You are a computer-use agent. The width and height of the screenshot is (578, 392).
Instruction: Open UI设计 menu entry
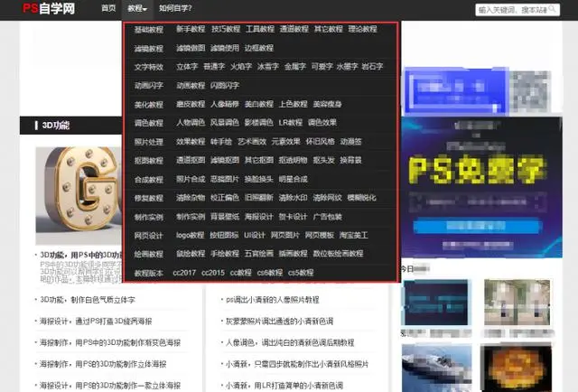[x=255, y=235]
